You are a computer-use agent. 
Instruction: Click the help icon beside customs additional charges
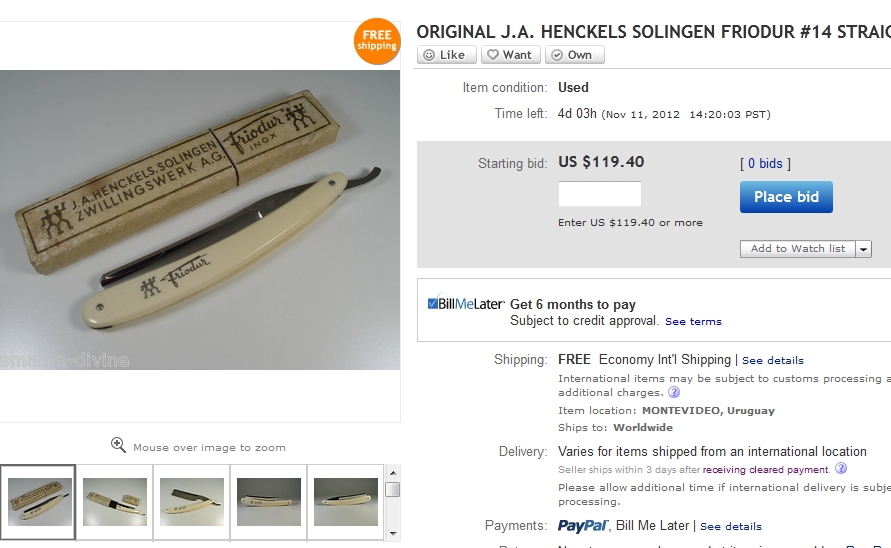tap(674, 393)
